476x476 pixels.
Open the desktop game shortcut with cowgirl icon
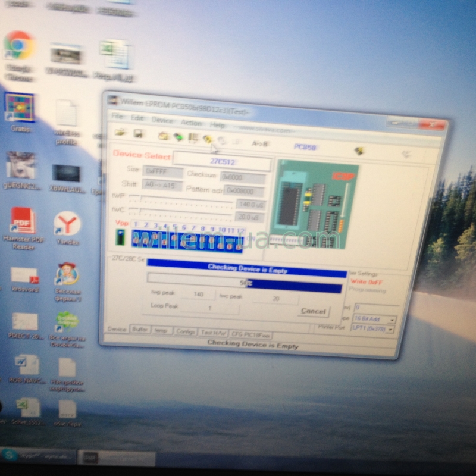point(67,282)
